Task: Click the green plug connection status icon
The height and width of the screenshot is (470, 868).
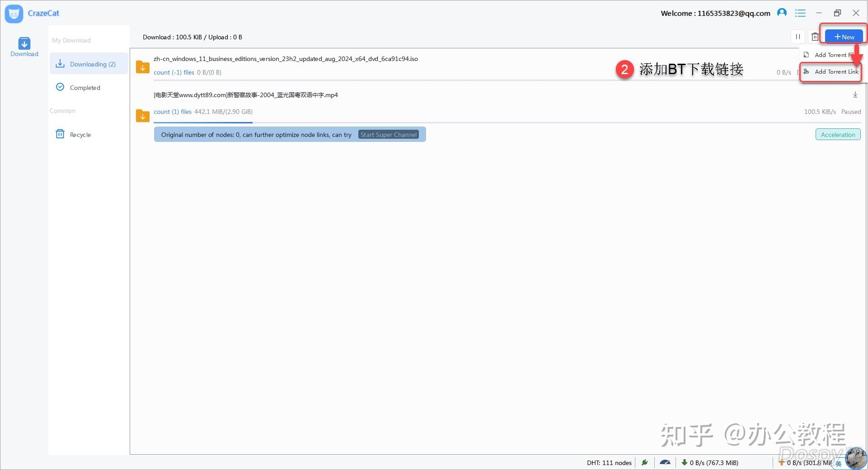Action: tap(645, 462)
